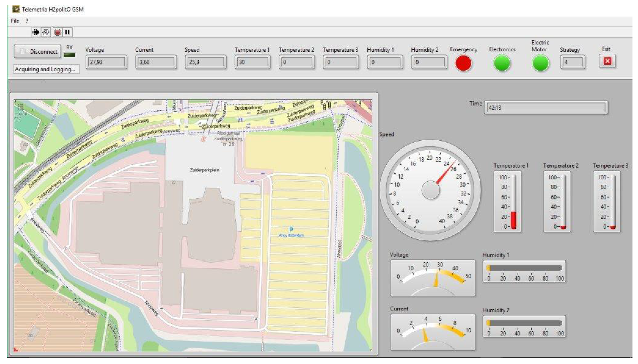
Task: Open the File menu
Action: 15,21
